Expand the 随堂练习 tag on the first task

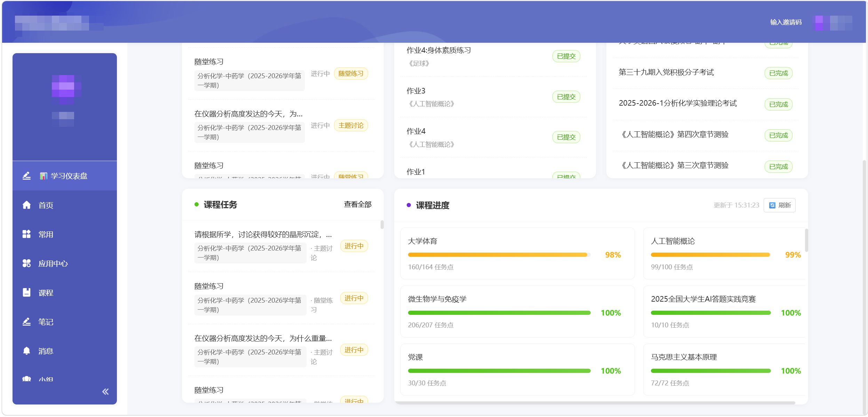[350, 74]
